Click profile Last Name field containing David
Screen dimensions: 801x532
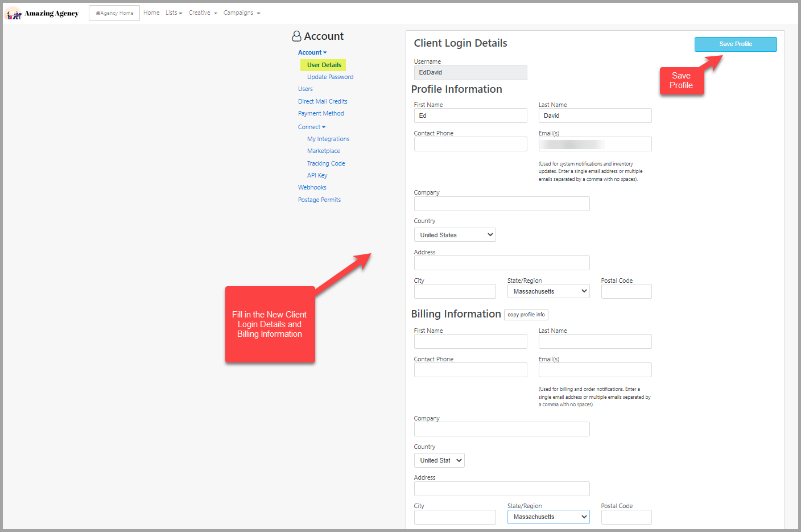(595, 116)
